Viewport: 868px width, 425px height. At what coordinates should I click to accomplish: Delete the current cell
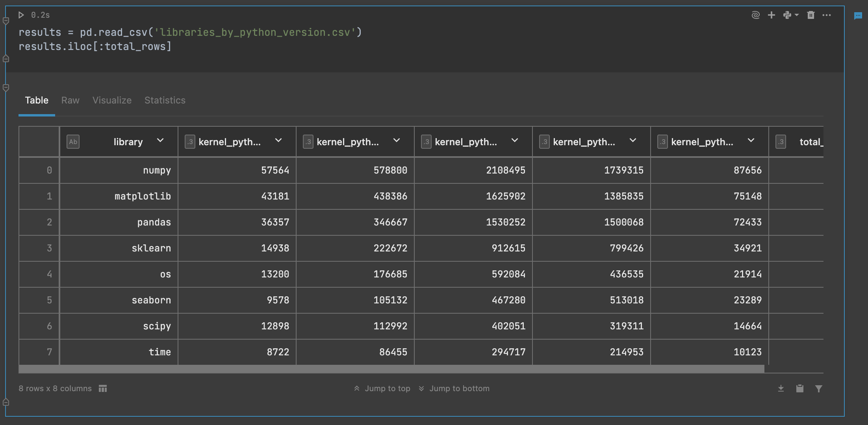(x=811, y=15)
